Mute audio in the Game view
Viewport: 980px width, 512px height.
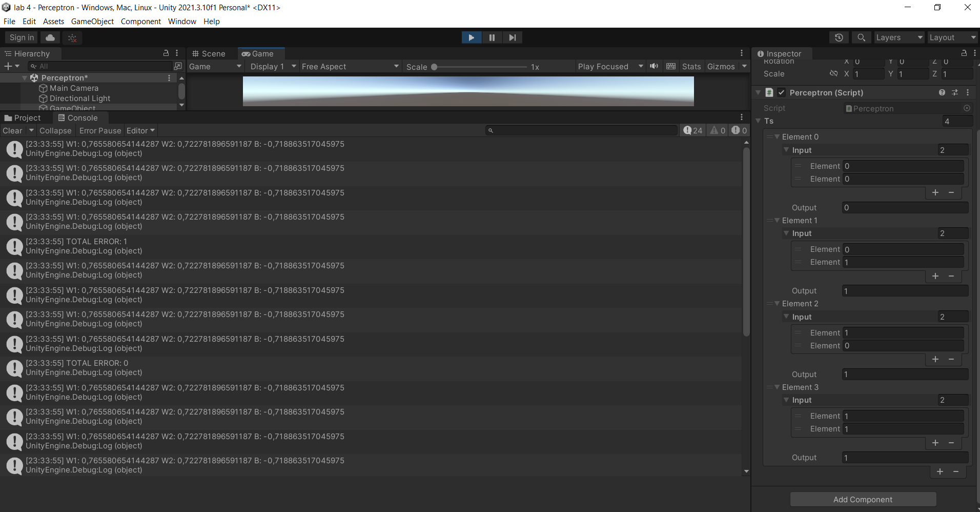point(654,66)
